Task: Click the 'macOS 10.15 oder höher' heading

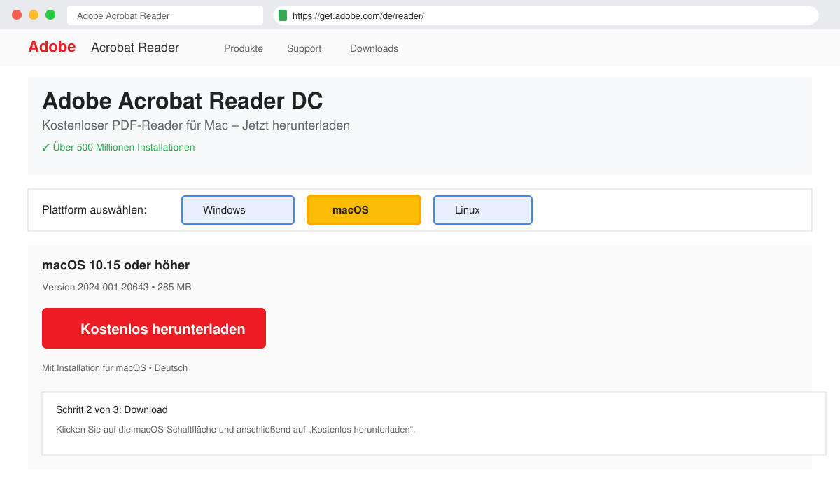Action: coord(115,265)
